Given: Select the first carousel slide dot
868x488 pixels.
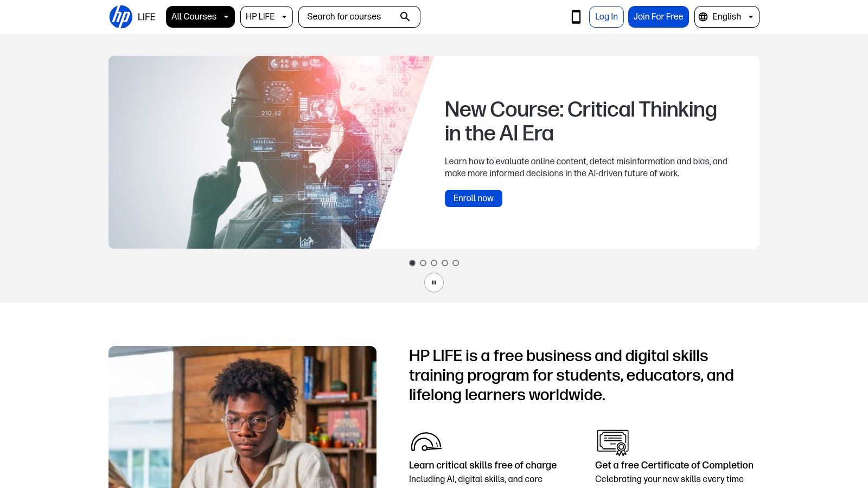Looking at the screenshot, I should [412, 263].
